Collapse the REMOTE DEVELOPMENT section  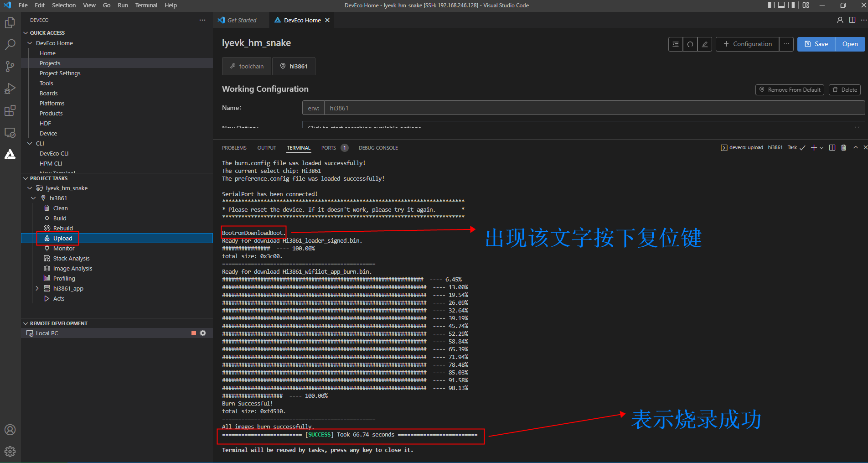pos(26,323)
